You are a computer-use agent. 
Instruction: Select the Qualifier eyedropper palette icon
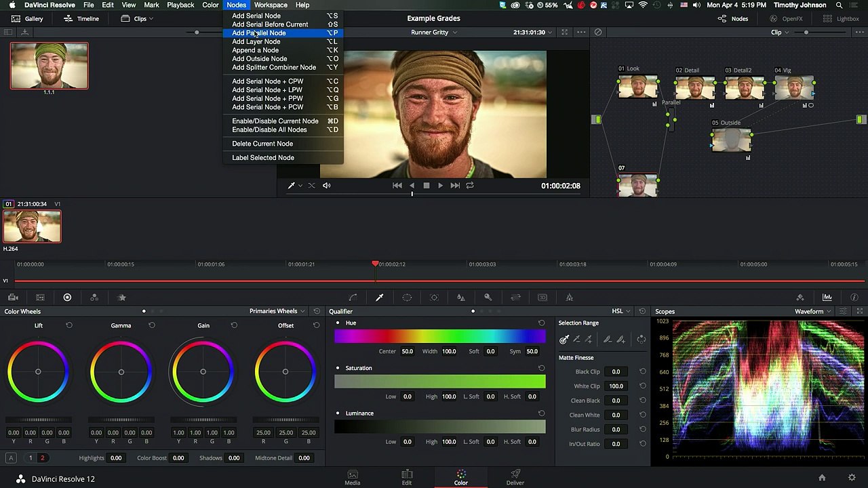point(380,298)
